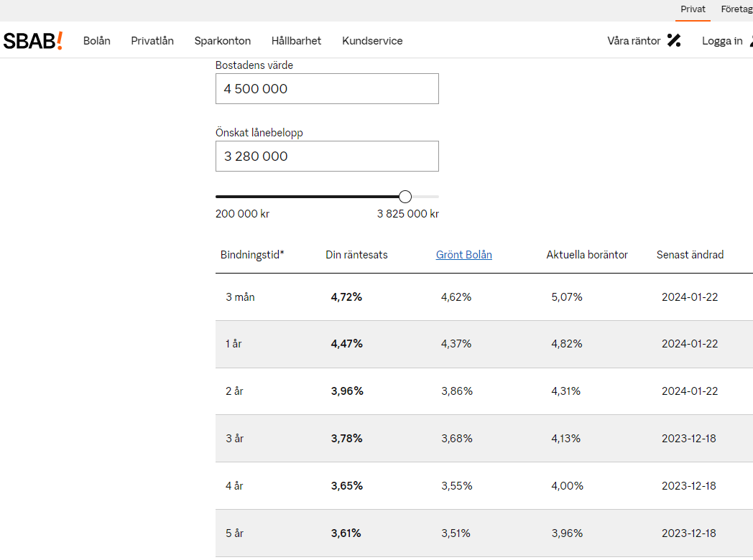
Task: Switch to the Företag tab
Action: 736,9
